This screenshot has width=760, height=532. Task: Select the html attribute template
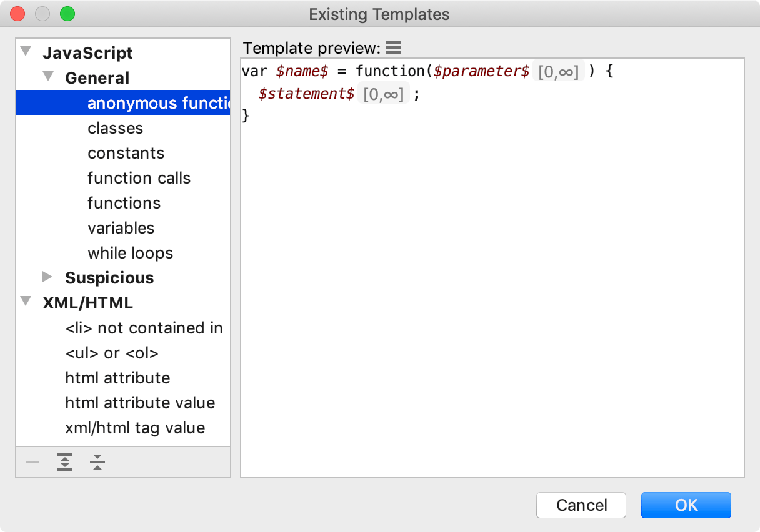coord(117,378)
